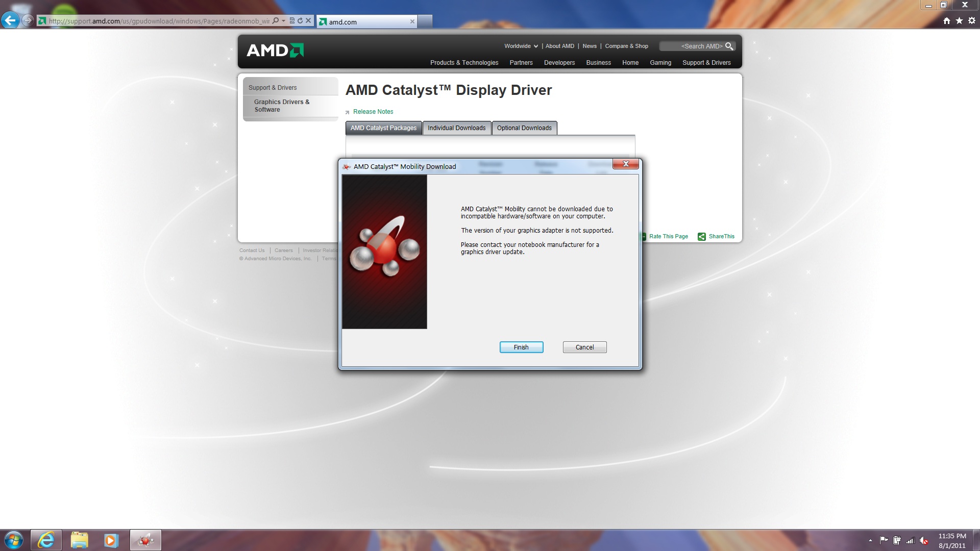This screenshot has height=551, width=980.
Task: Switch to the Individual Downloads tab
Action: click(456, 128)
